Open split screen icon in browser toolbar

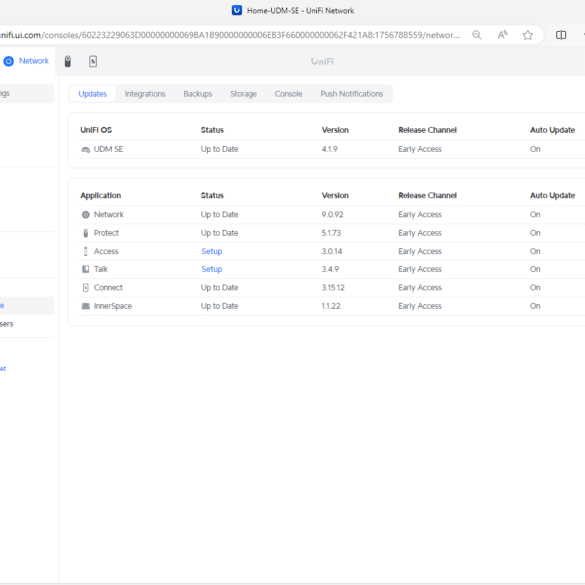click(561, 35)
